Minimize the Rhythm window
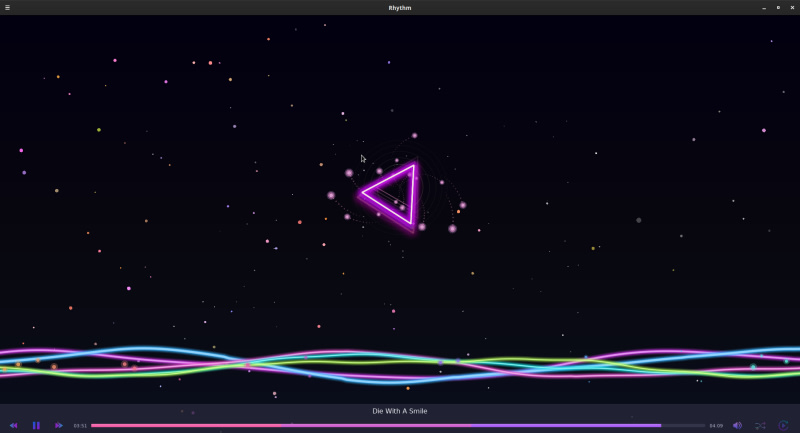The image size is (800, 433). (764, 7)
